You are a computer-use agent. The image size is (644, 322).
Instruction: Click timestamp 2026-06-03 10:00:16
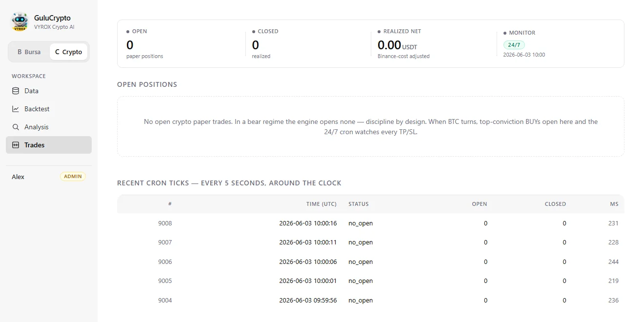[x=308, y=223]
